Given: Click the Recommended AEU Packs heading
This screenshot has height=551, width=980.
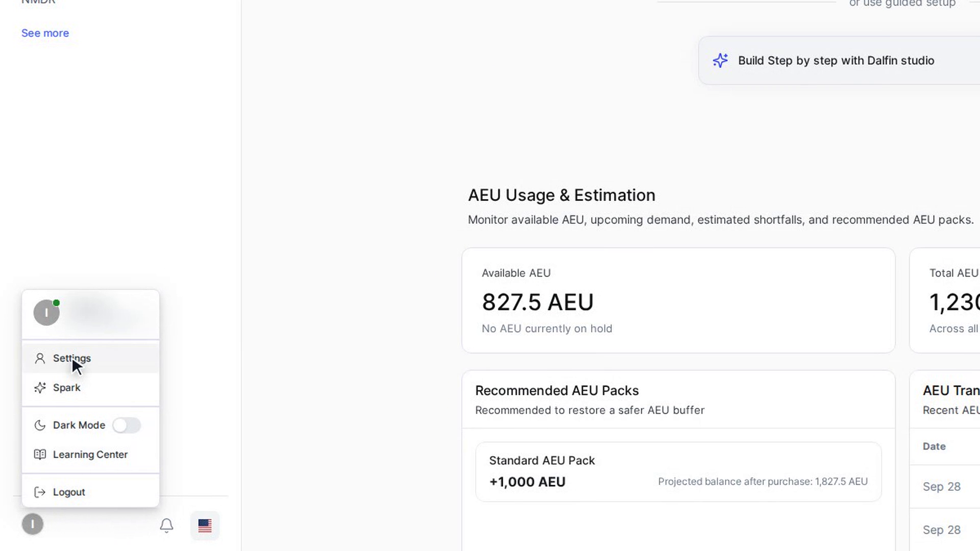Looking at the screenshot, I should point(557,391).
